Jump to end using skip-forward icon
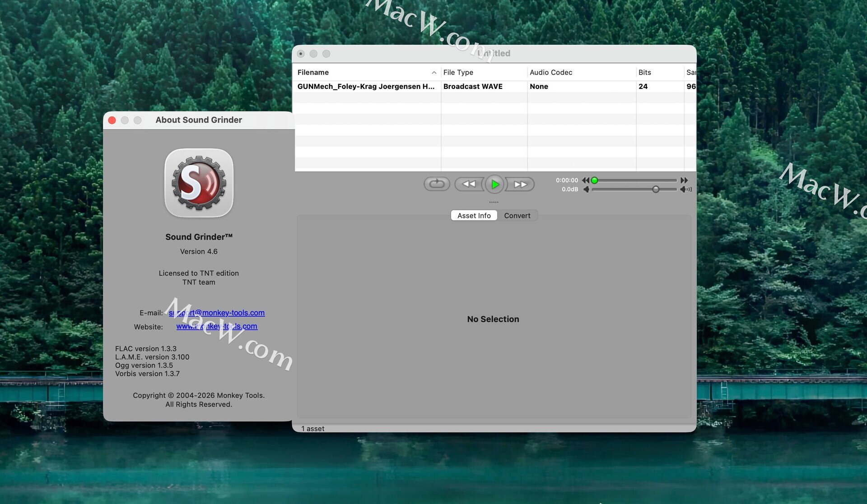 click(x=684, y=180)
